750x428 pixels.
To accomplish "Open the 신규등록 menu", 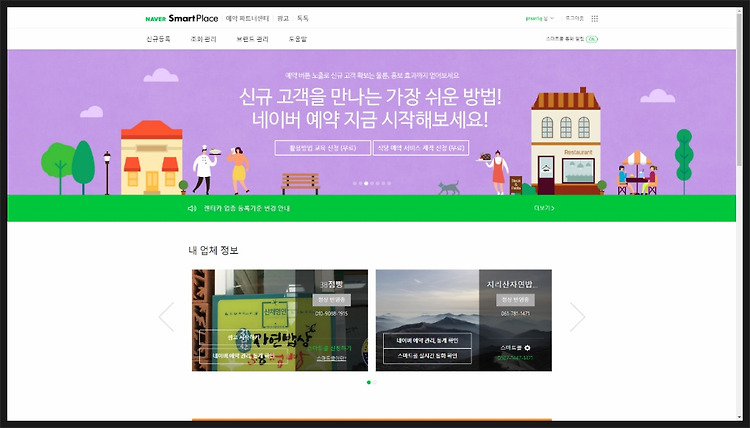I will click(158, 39).
